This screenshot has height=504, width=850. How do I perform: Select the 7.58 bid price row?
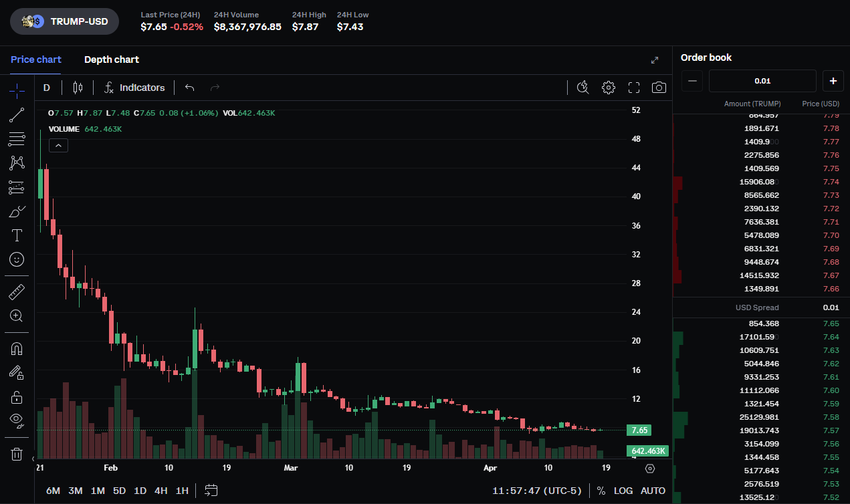[761, 417]
